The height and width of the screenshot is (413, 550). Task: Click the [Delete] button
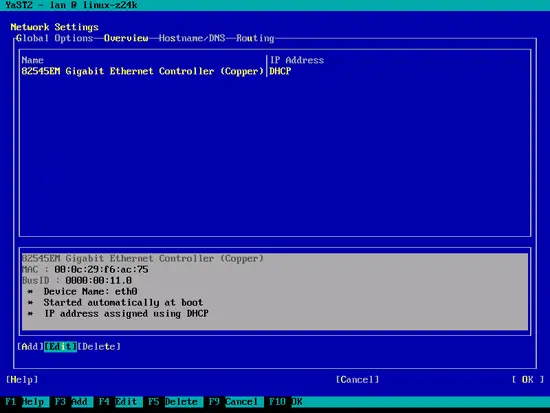99,346
